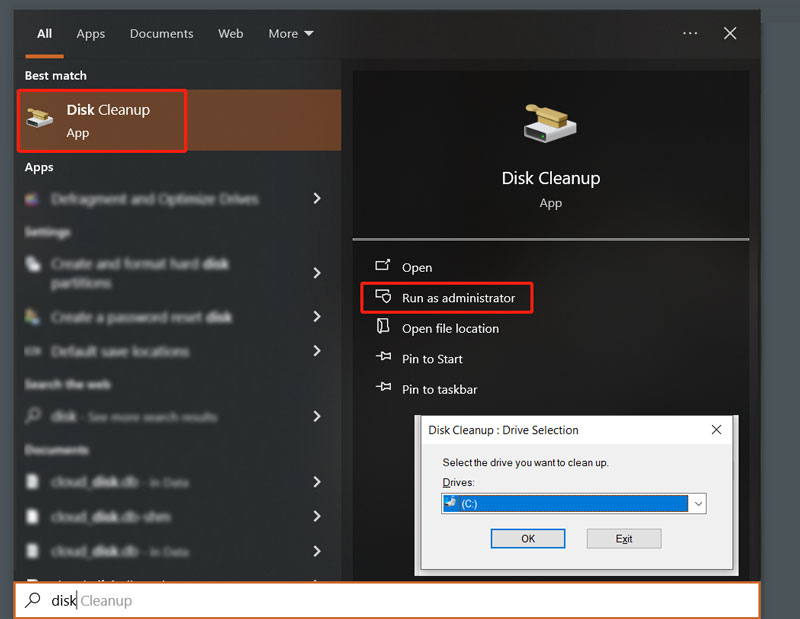Open disk See more search results entry
The width and height of the screenshot is (800, 619).
tap(134, 417)
